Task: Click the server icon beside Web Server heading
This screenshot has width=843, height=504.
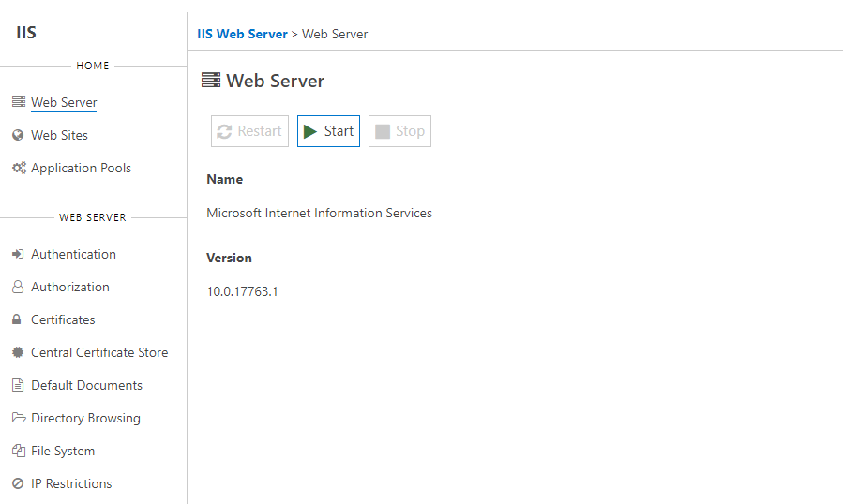Action: coord(211,80)
